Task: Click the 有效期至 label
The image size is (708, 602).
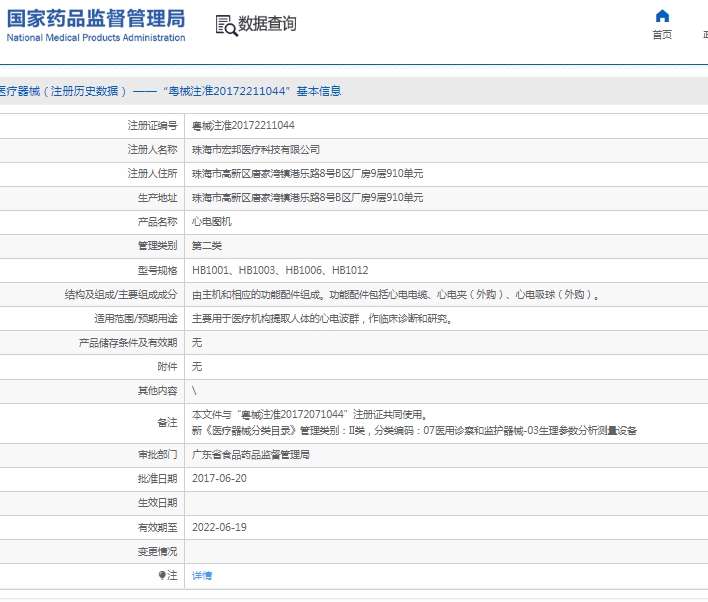Action: (x=158, y=527)
